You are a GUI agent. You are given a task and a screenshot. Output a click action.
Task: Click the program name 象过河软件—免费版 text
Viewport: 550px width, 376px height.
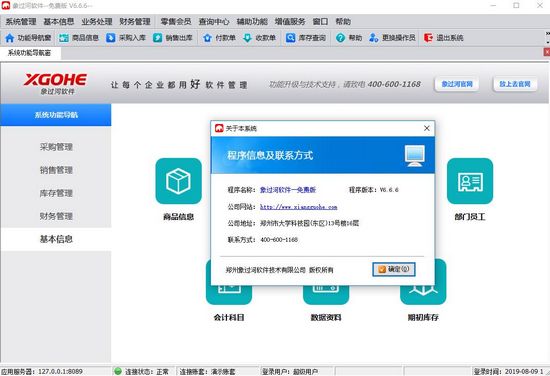[288, 190]
